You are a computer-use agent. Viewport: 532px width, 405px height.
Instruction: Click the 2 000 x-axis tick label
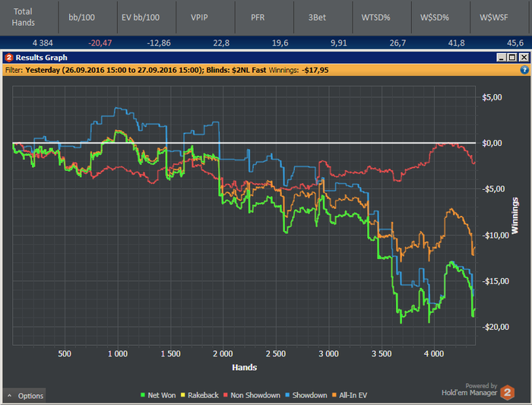pyautogui.click(x=223, y=354)
